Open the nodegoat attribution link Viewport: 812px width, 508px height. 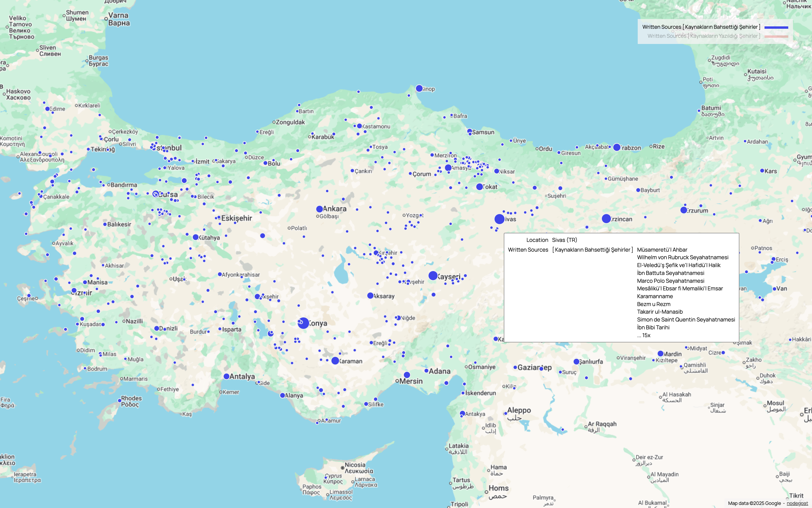[797, 503]
